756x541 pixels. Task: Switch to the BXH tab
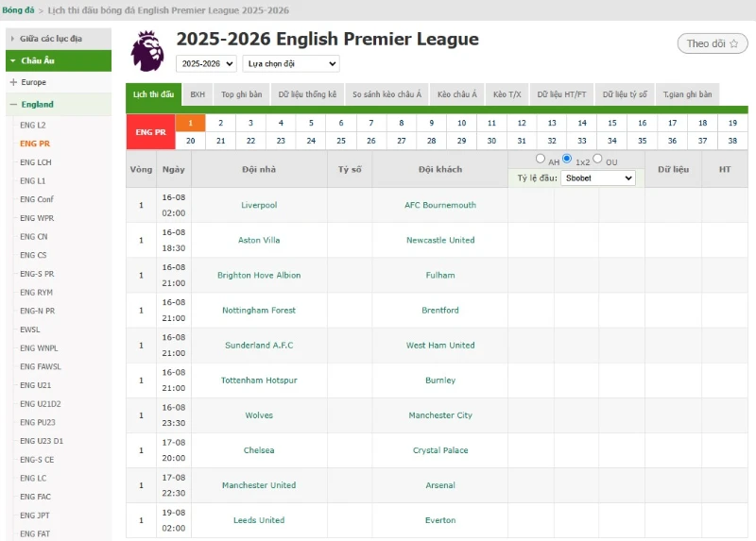click(x=198, y=94)
